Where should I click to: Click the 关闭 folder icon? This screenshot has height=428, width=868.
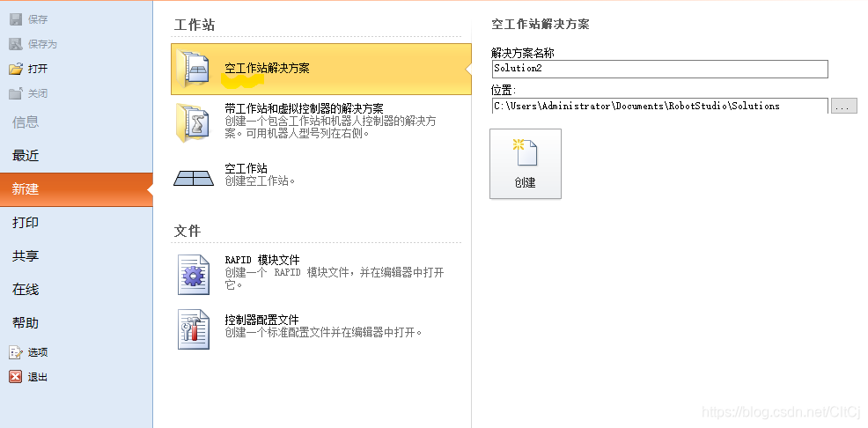[16, 93]
